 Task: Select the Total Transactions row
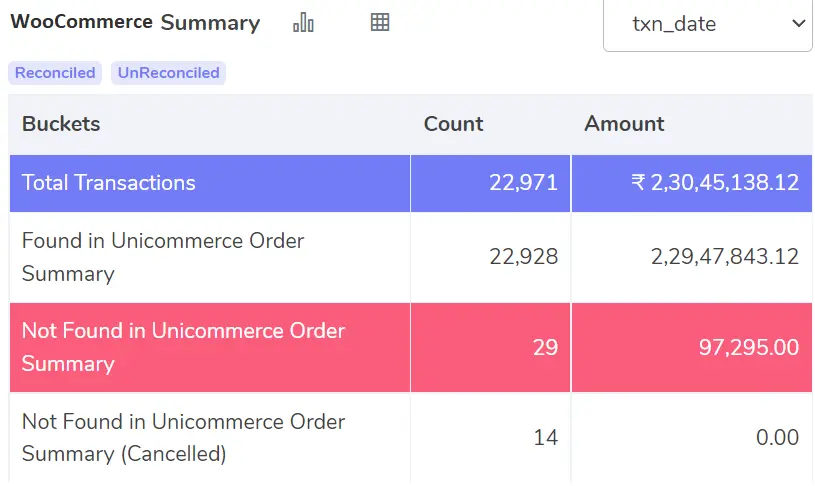pos(411,183)
